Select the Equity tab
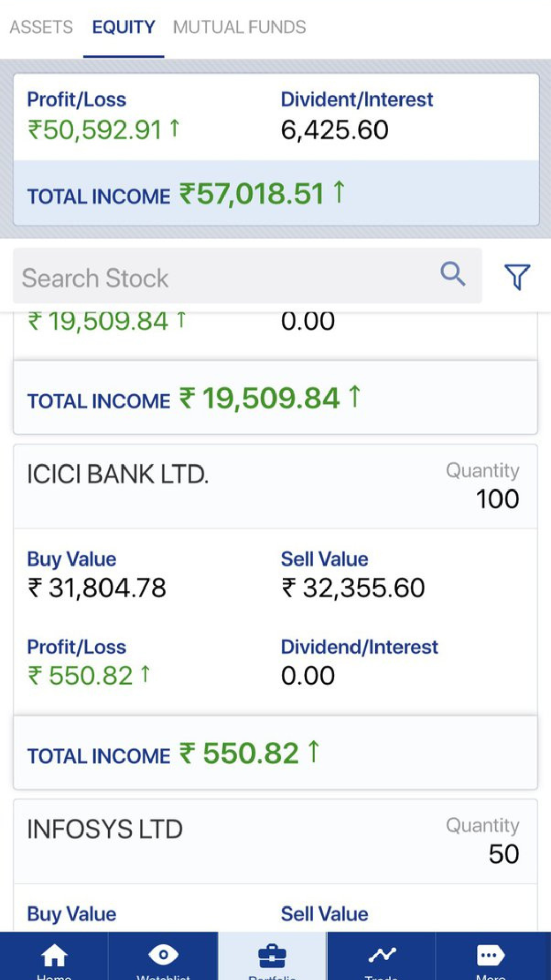551x980 pixels. tap(123, 27)
